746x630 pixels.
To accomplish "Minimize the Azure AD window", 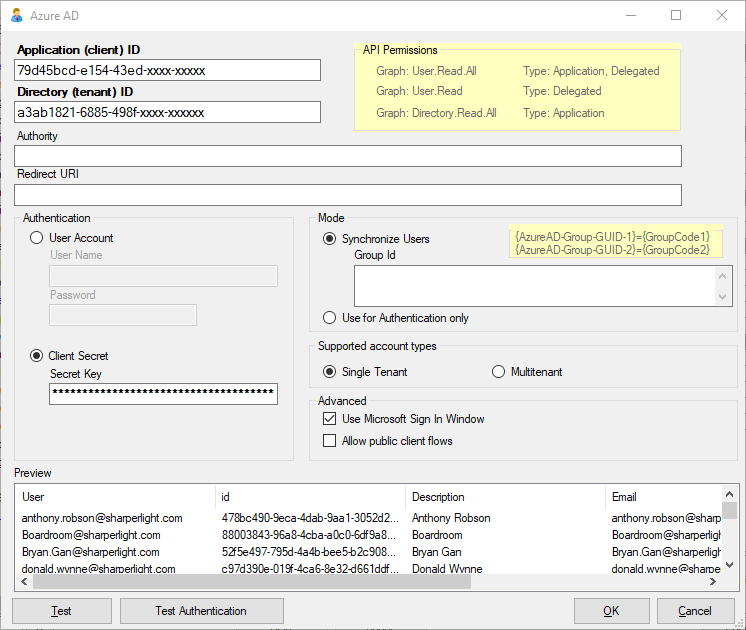I will coord(631,15).
